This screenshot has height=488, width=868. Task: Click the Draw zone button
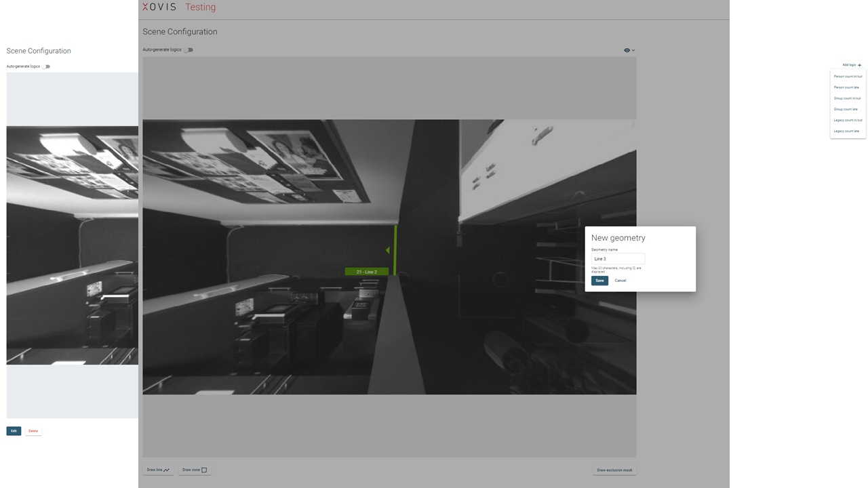(195, 470)
